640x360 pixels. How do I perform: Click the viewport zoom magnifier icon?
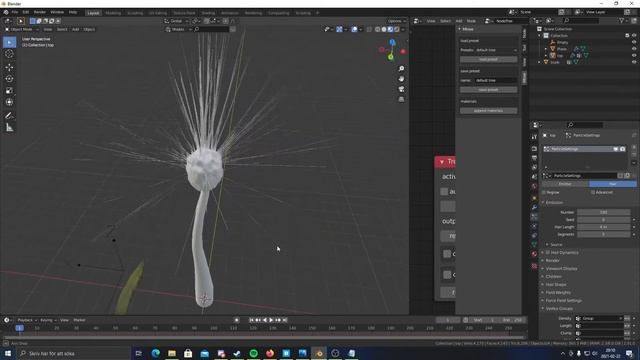click(401, 69)
